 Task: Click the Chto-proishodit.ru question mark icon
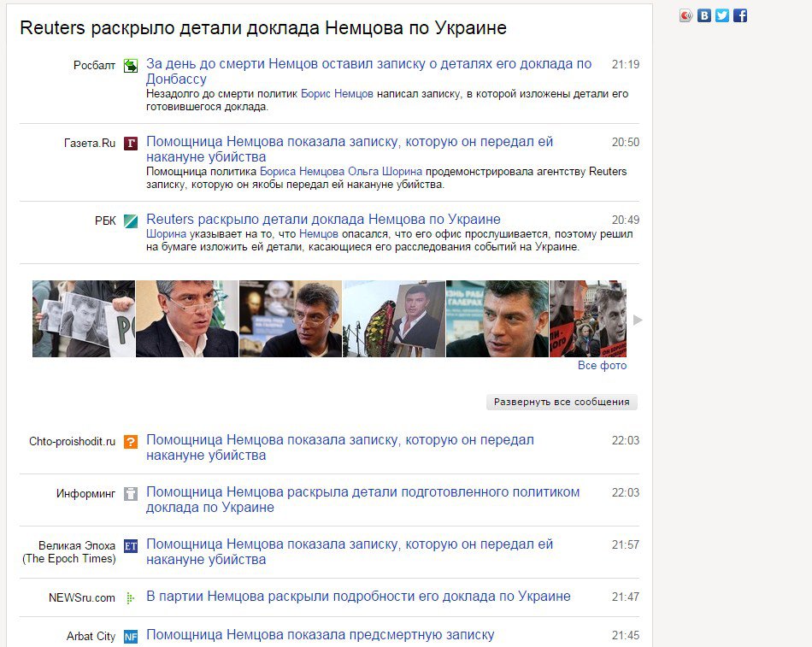point(130,439)
